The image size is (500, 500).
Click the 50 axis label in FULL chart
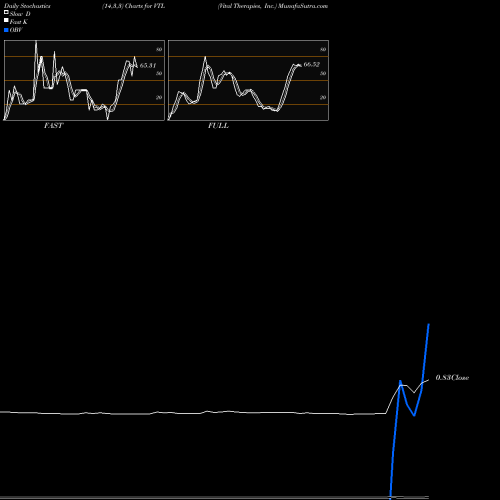(x=323, y=73)
